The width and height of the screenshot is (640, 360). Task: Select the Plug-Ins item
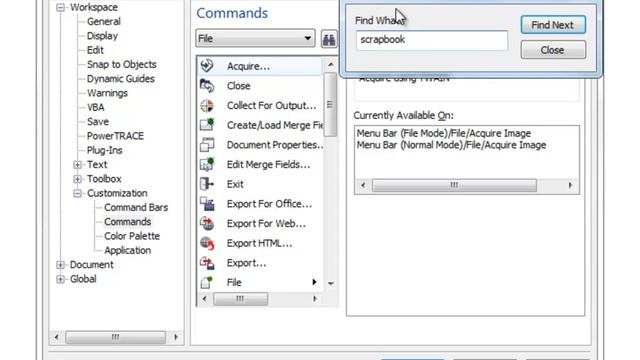[x=104, y=150]
